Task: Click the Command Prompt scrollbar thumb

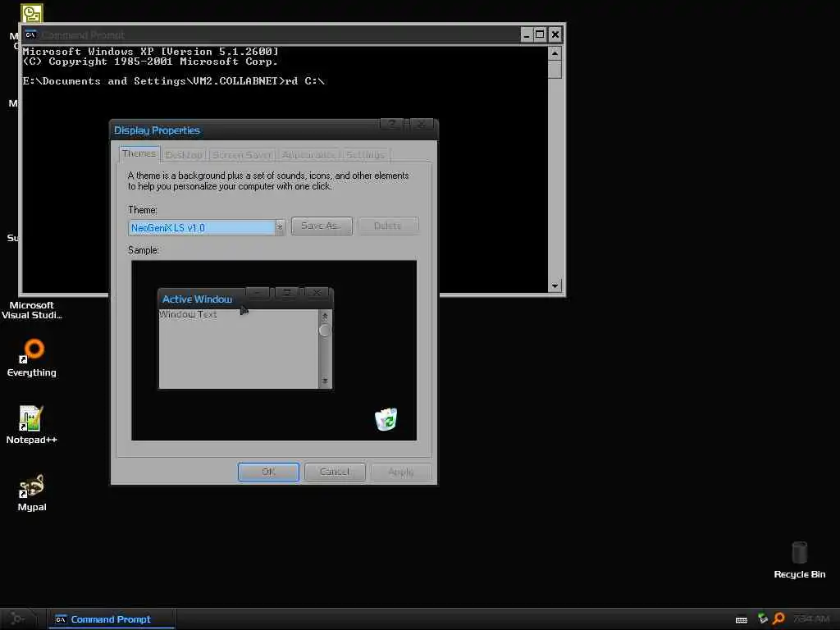Action: pos(555,70)
